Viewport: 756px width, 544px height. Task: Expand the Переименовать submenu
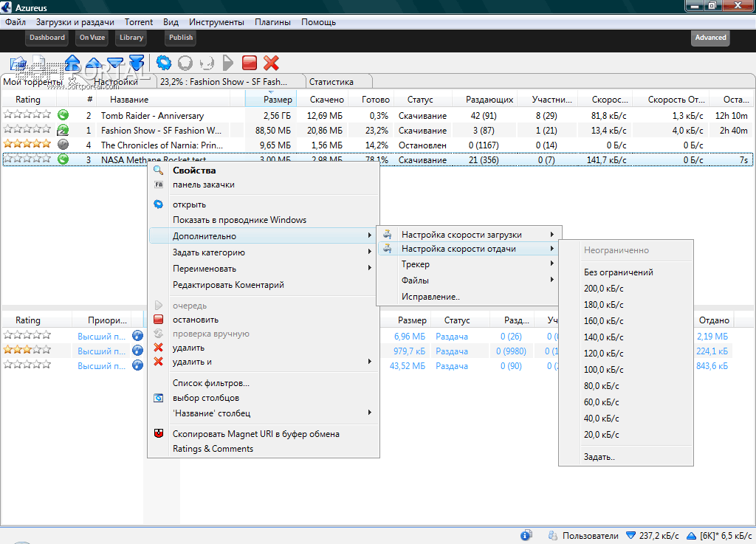[263, 269]
